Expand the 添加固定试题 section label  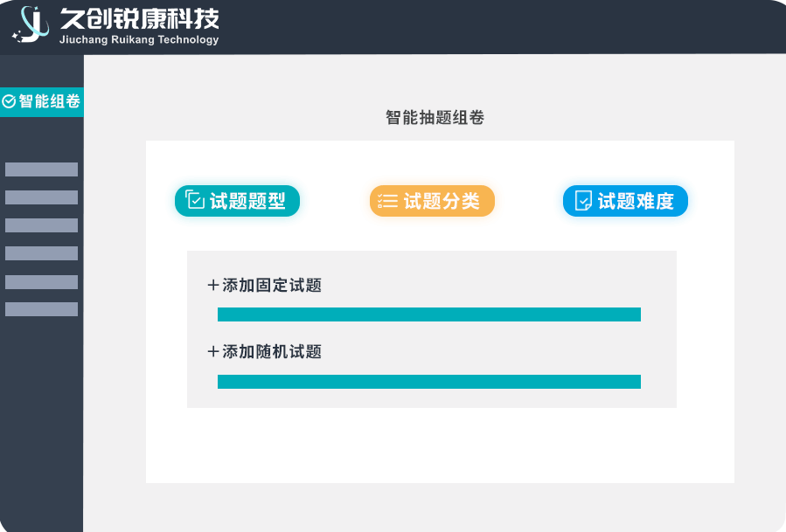(x=272, y=285)
